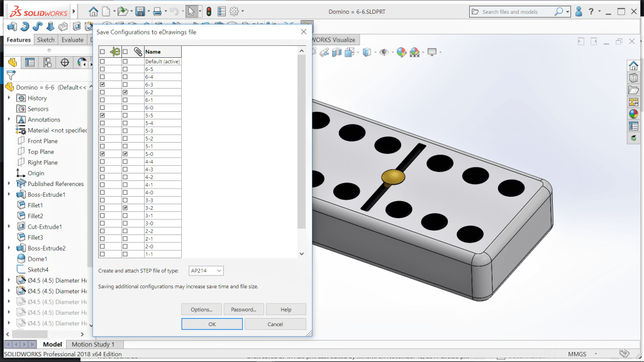Screen dimensions: 644x362
Task: Switch to the Sketch tab
Action: tap(46, 40)
